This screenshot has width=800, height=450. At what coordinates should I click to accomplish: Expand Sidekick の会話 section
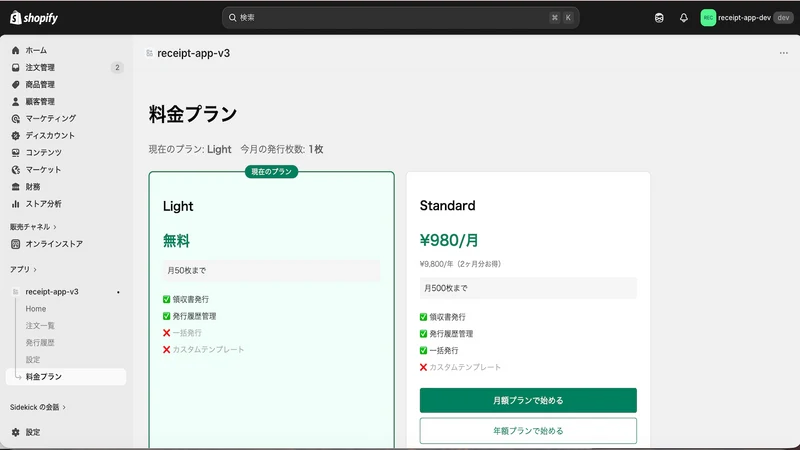38,407
